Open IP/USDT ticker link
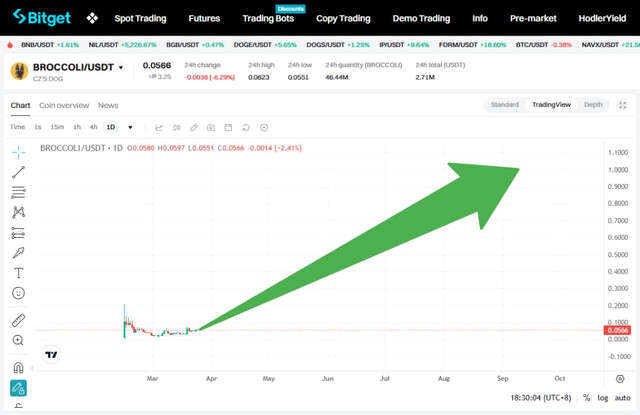This screenshot has height=415, width=640. click(404, 45)
